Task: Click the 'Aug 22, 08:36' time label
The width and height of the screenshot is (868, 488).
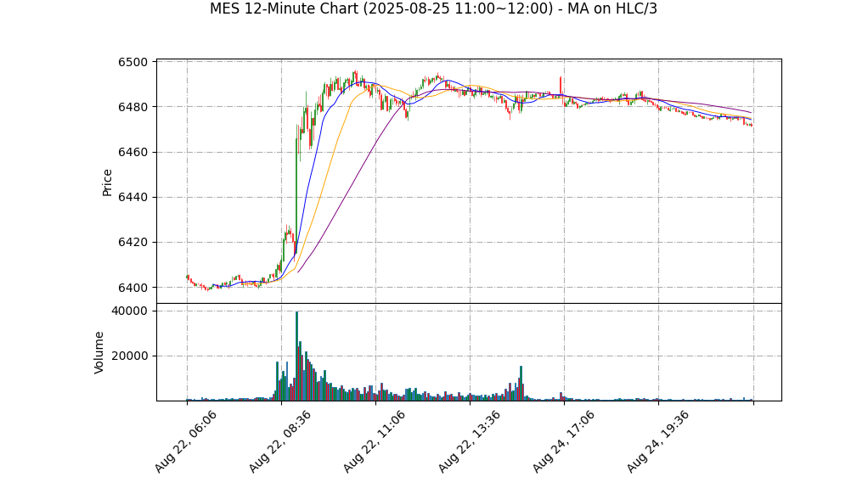Action: tap(279, 441)
